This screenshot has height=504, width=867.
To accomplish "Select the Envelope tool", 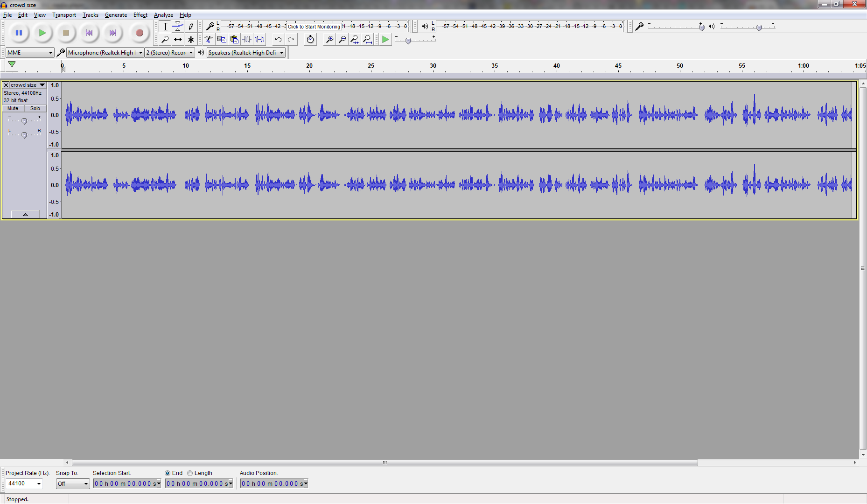I will (178, 26).
